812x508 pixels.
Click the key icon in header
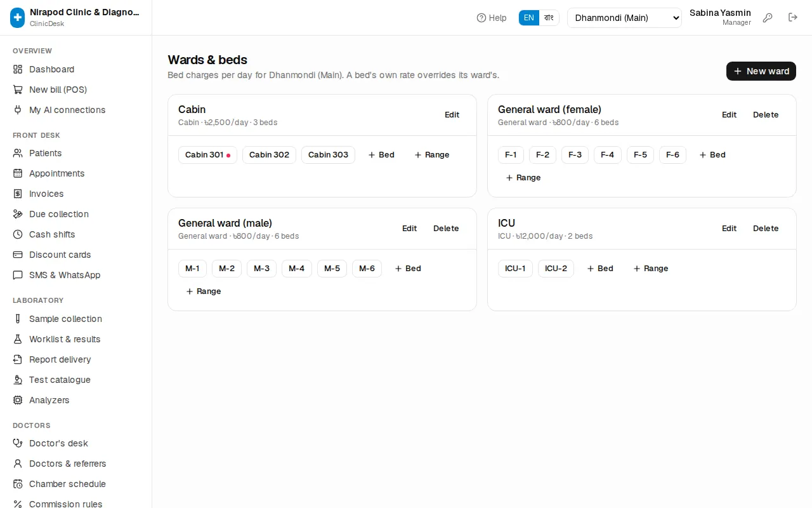[768, 18]
